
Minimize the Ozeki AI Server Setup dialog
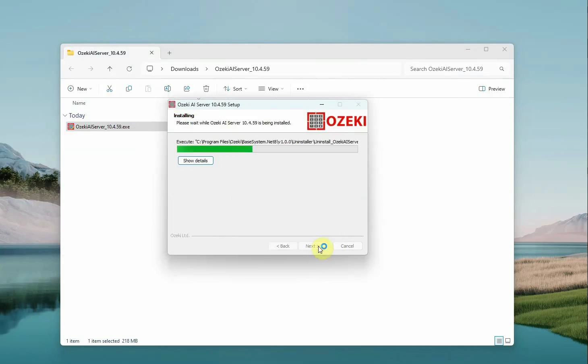point(322,104)
